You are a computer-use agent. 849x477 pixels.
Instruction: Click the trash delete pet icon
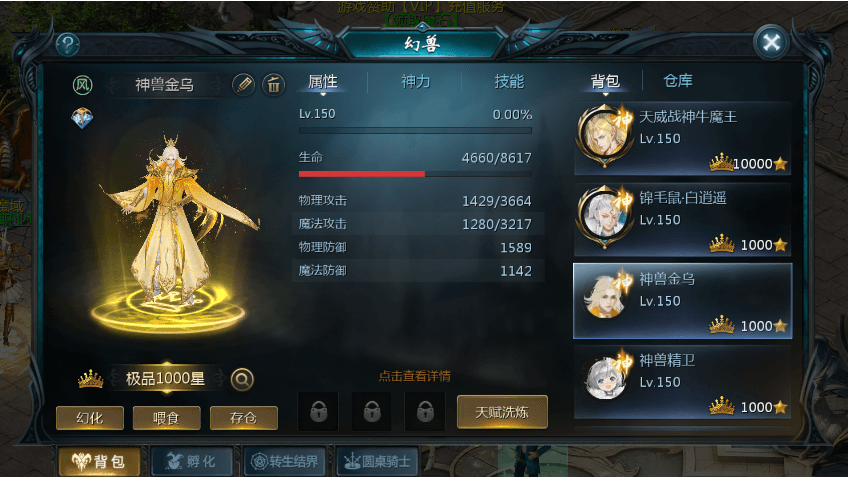[x=274, y=84]
